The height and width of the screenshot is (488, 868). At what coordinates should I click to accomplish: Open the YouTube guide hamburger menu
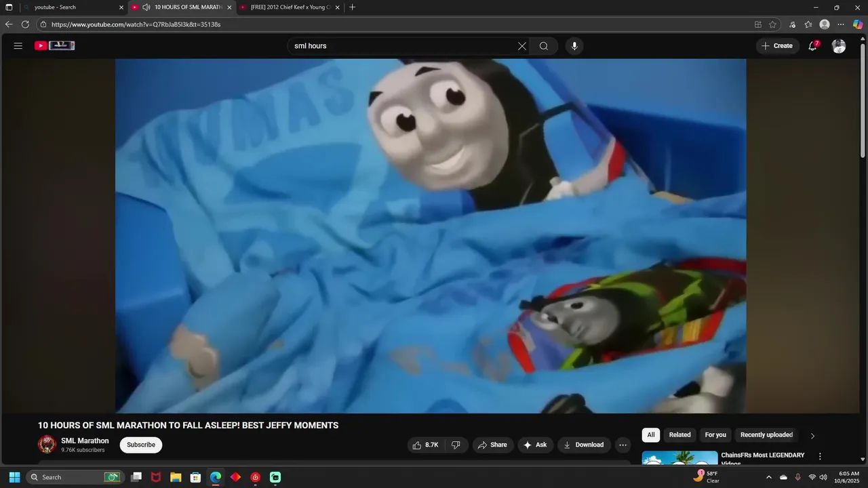[x=18, y=46]
